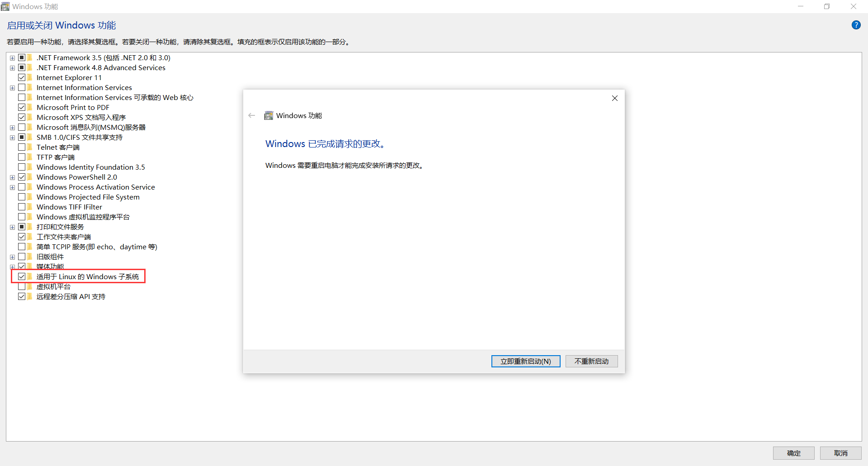Click the blue help question mark icon
The width and height of the screenshot is (868, 466).
click(856, 25)
